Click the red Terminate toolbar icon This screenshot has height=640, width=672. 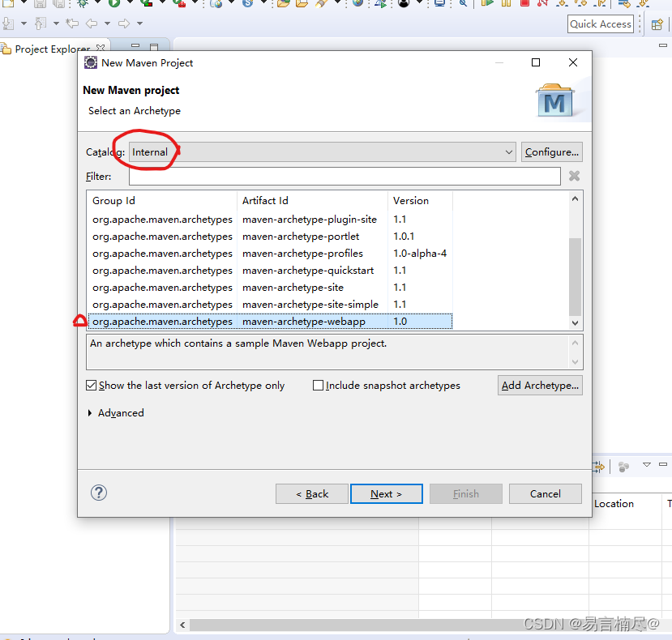tap(524, 3)
